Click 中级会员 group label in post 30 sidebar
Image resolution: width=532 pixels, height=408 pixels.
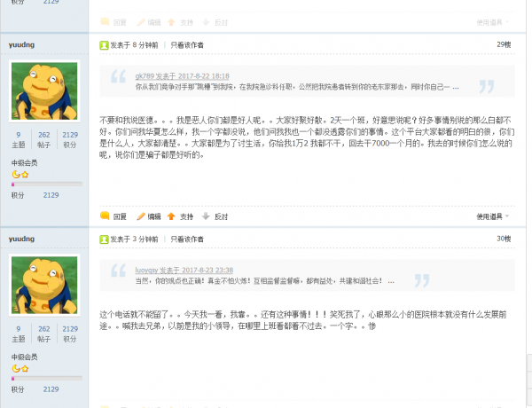pos(25,357)
